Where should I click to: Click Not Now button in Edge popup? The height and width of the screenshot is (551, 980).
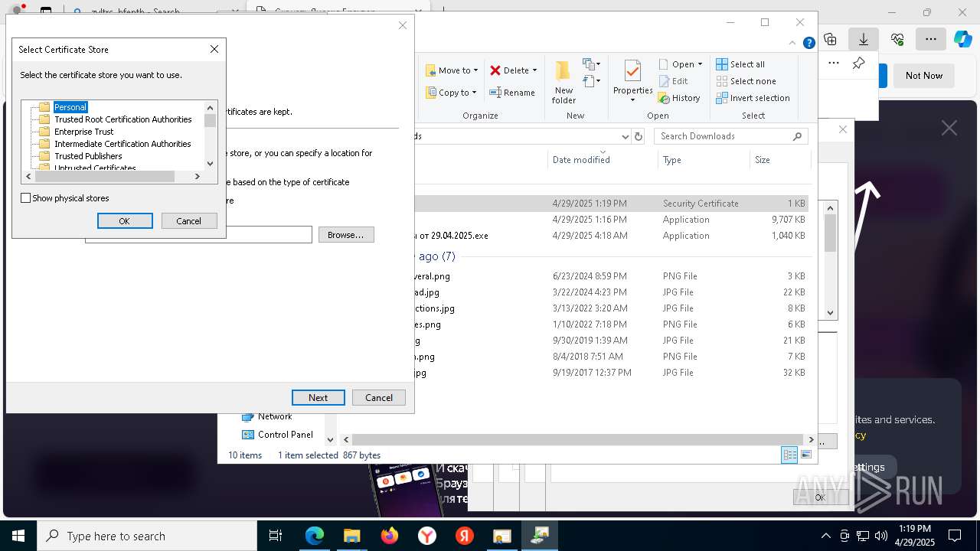click(924, 76)
